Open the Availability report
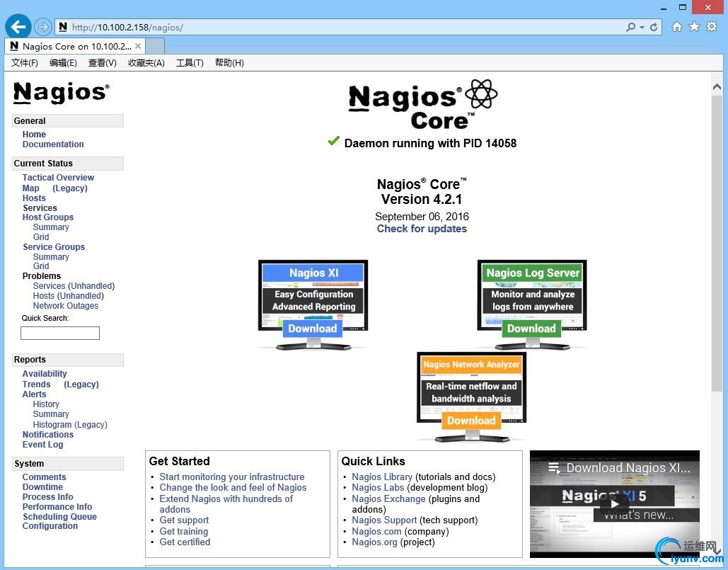 (x=45, y=374)
